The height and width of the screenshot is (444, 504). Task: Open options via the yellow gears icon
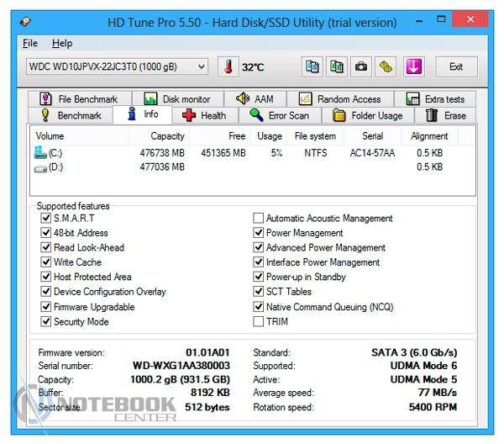pyautogui.click(x=386, y=67)
